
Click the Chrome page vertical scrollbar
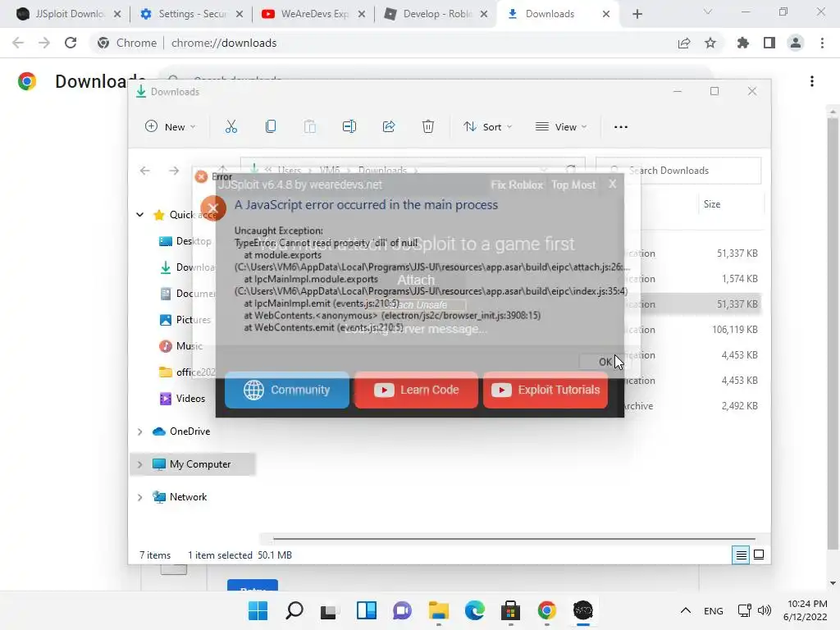coord(833,334)
